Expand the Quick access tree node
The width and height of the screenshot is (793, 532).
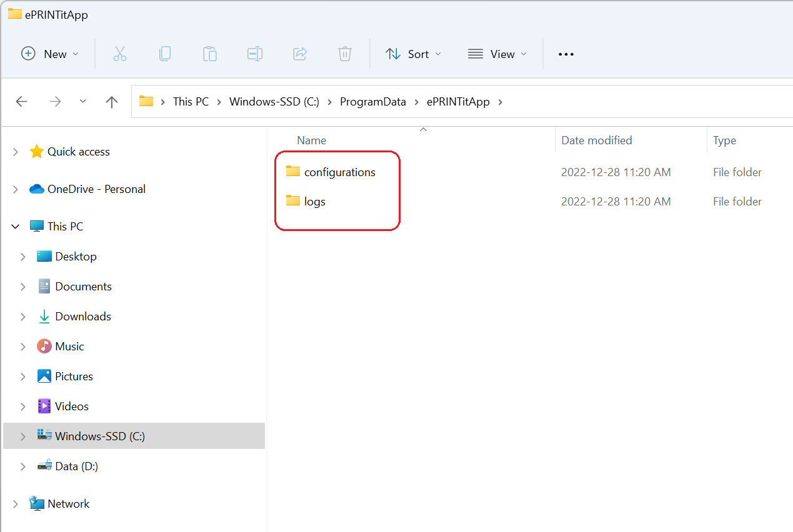point(16,152)
